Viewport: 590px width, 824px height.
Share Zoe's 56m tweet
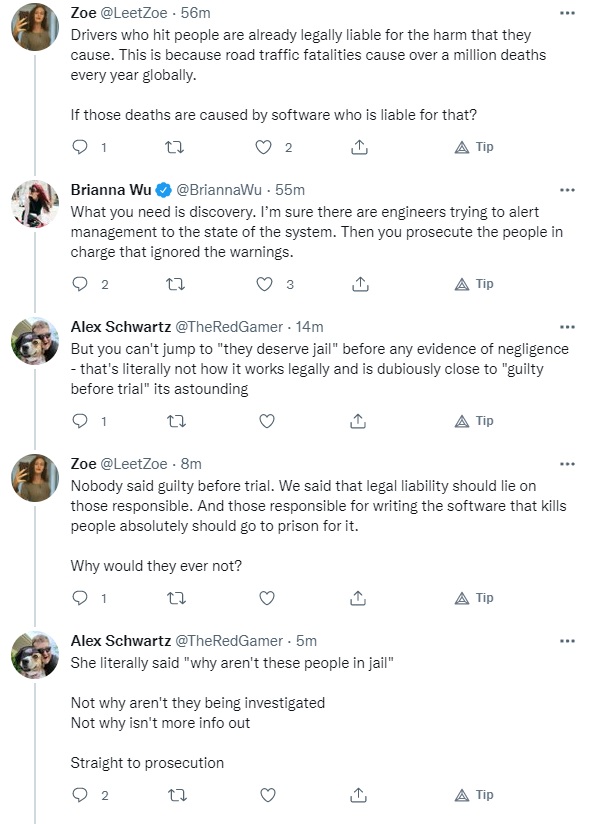359,147
